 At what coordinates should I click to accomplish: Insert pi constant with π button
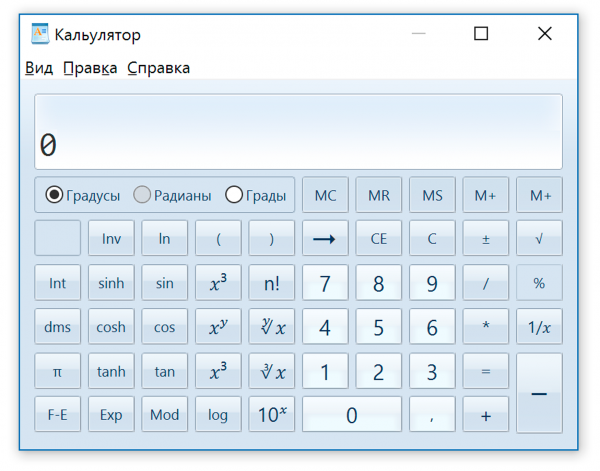[57, 371]
